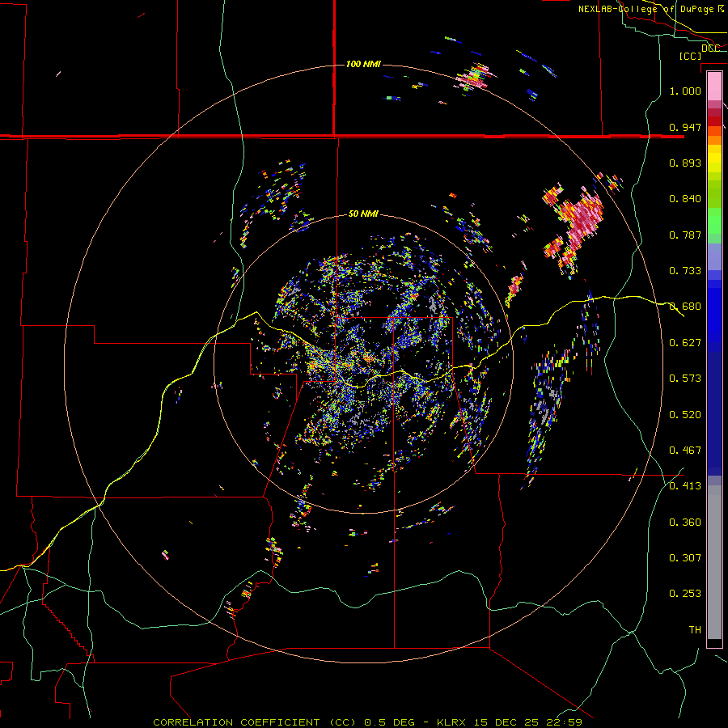This screenshot has width=728, height=728.
Task: Click the 100 NMI range ring label
Action: pos(363,64)
